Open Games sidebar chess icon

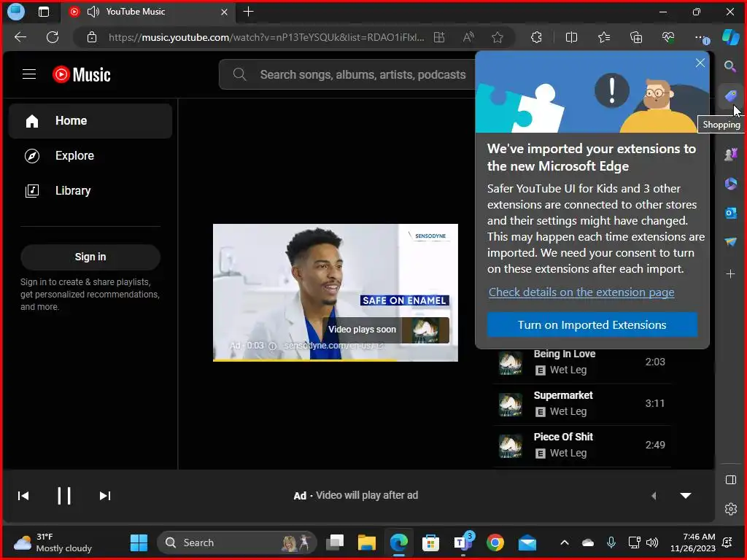coord(730,155)
